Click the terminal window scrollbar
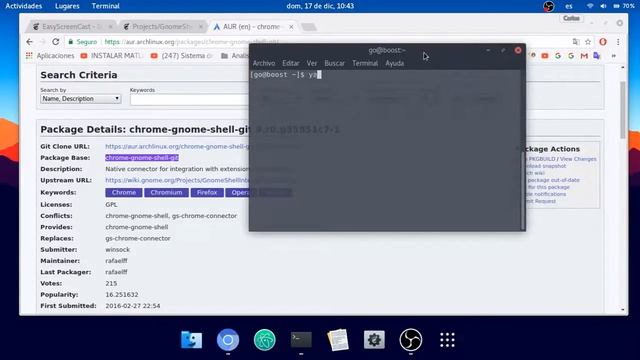This screenshot has height=360, width=640. pyautogui.click(x=523, y=190)
